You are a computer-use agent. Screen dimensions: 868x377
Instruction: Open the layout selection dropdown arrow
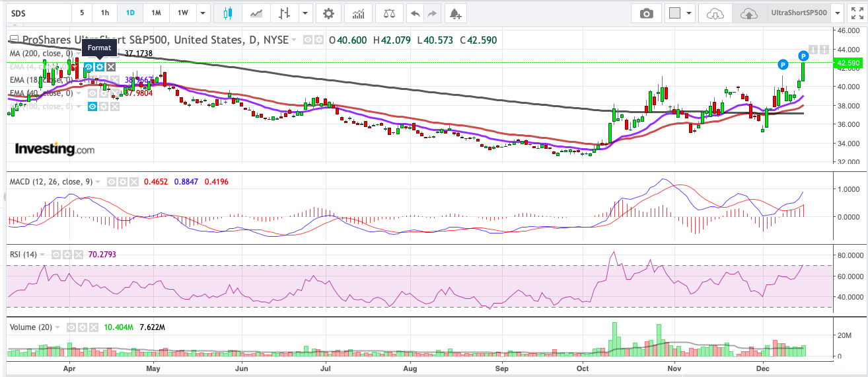[x=690, y=13]
